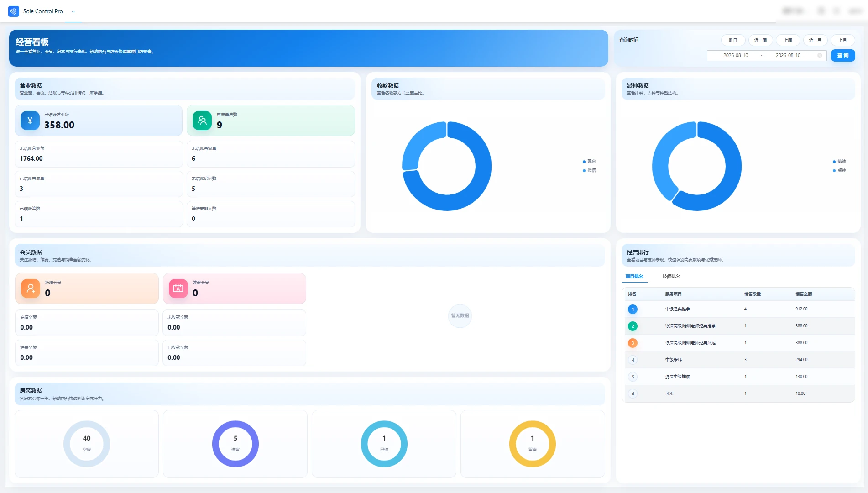Toggle the 现金 legend in 收款数据 chart
868x493 pixels.
(x=589, y=162)
